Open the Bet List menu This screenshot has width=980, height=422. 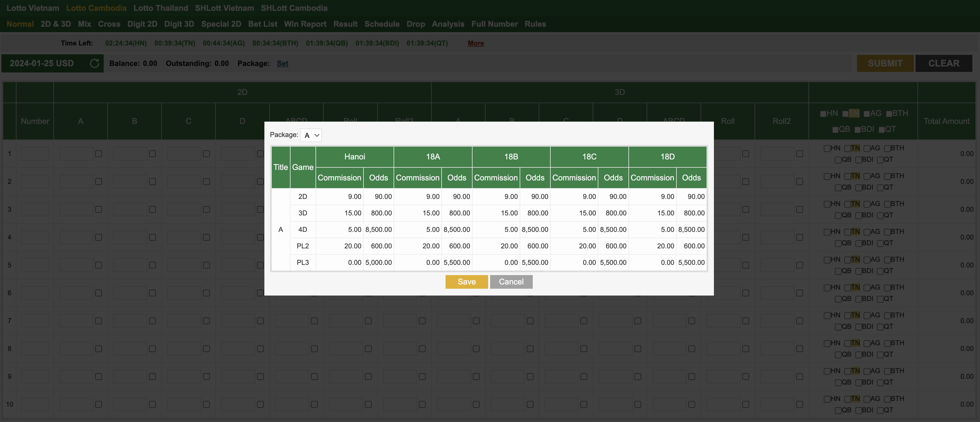pyautogui.click(x=262, y=24)
